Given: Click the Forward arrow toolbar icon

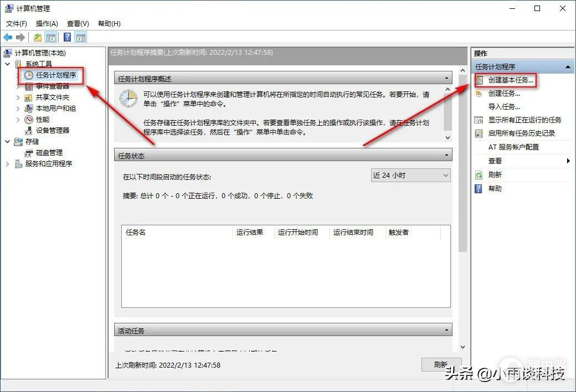Looking at the screenshot, I should coord(20,37).
